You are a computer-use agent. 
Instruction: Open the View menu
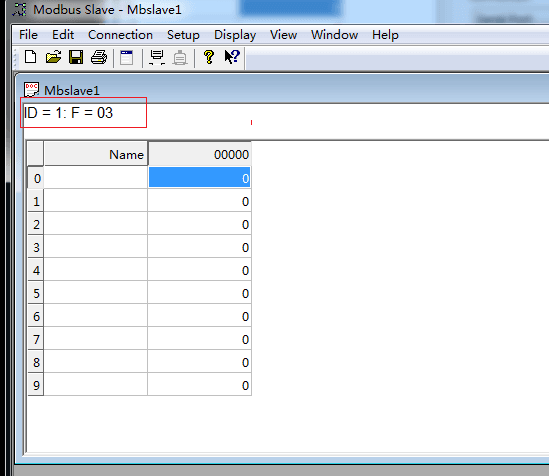pyautogui.click(x=283, y=35)
